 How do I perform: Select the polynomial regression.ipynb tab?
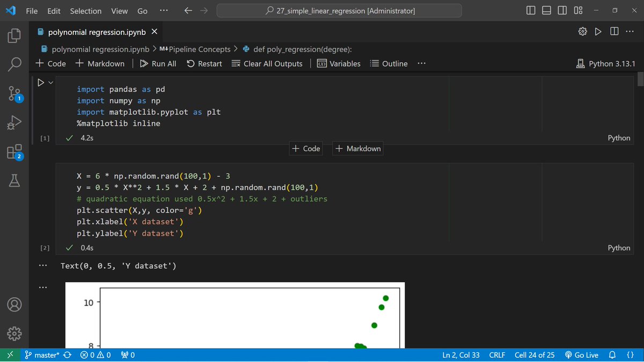97,32
